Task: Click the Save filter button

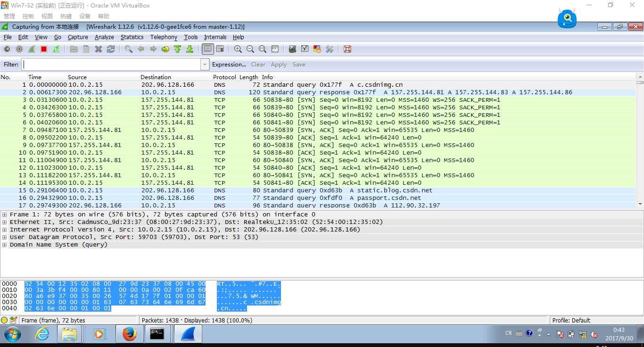Action: [299, 65]
